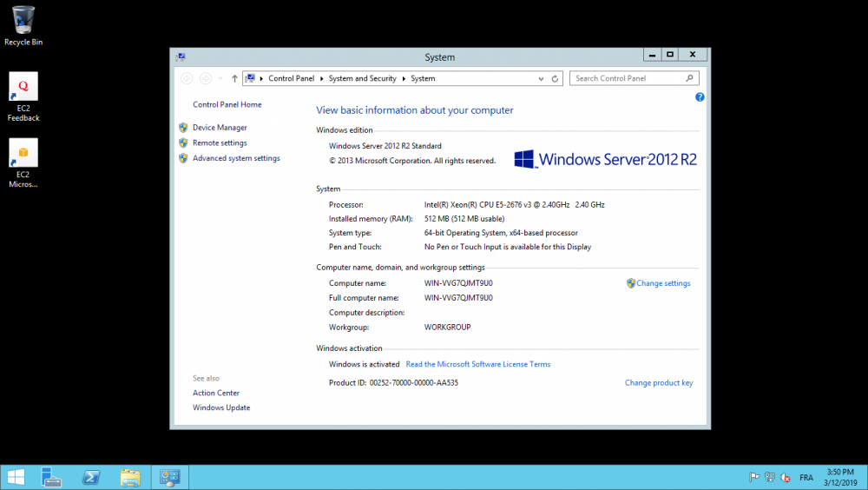
Task: Open the network tray icon
Action: click(x=769, y=477)
